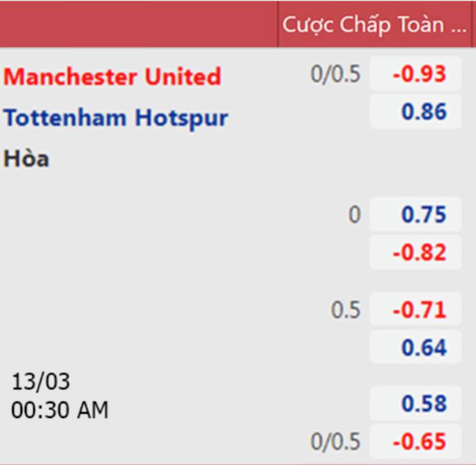The image size is (476, 465).
Task: Select the -0.65 odds cell
Action: [416, 441]
